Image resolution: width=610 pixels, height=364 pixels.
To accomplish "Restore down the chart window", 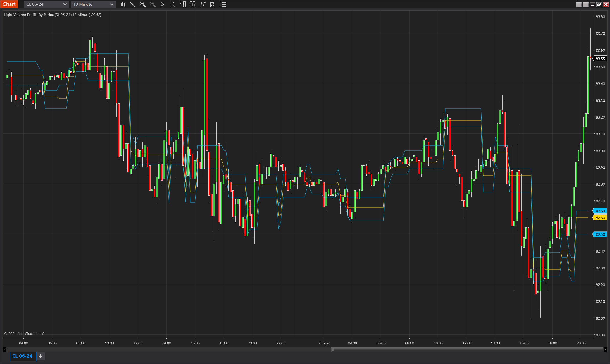I will click(x=599, y=5).
